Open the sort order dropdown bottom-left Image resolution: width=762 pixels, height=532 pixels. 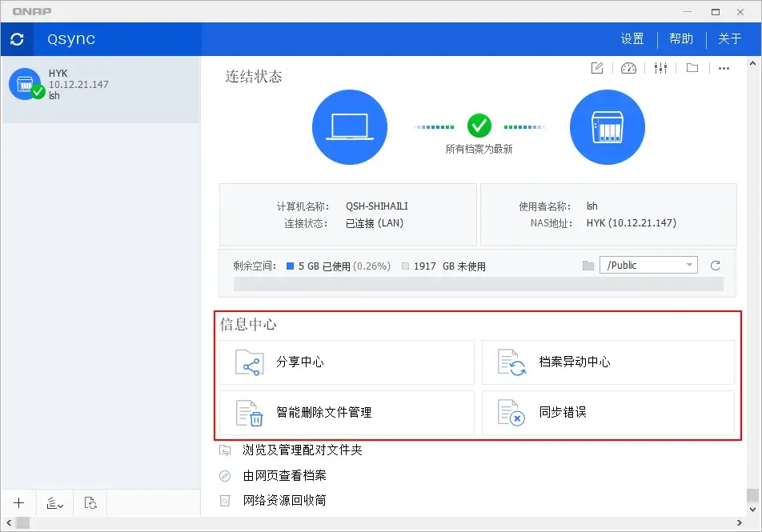[54, 502]
